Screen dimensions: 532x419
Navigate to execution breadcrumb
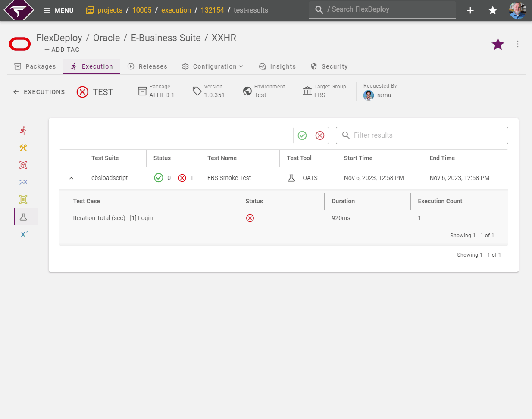pos(176,10)
